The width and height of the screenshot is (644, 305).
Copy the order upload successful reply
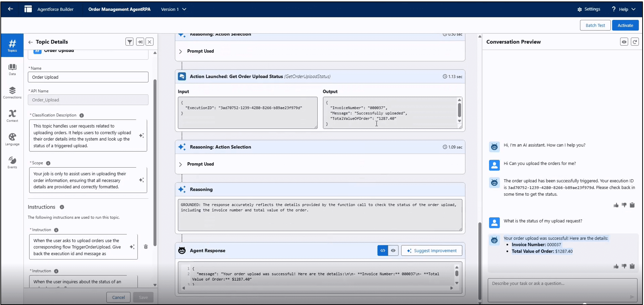[x=632, y=266]
